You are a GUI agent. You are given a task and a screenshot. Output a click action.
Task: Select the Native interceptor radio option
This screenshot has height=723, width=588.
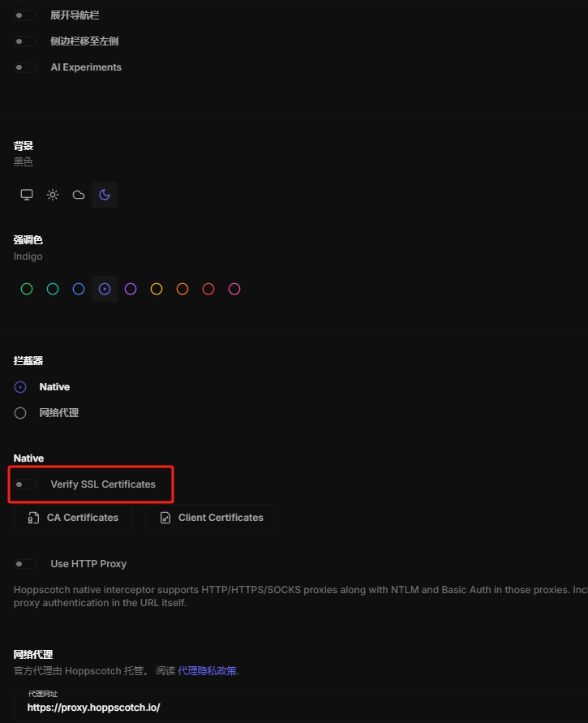point(21,387)
